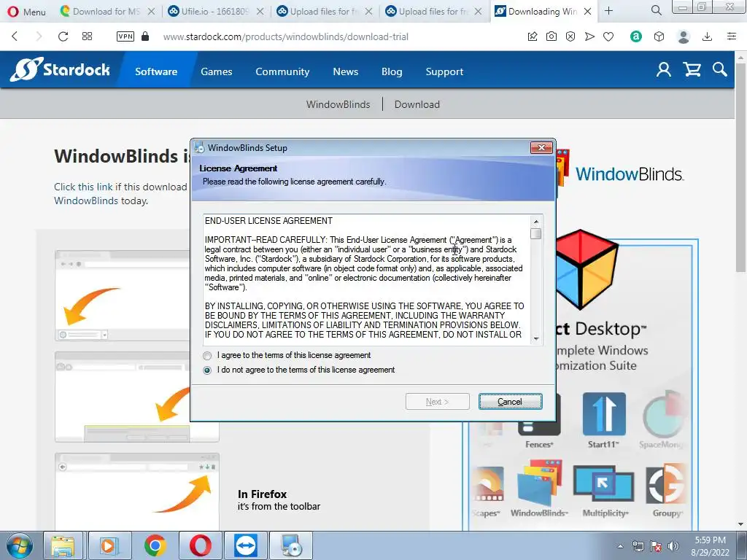Click the WindowBlinds sub-navigation link
The height and width of the screenshot is (560, 747).
click(338, 104)
